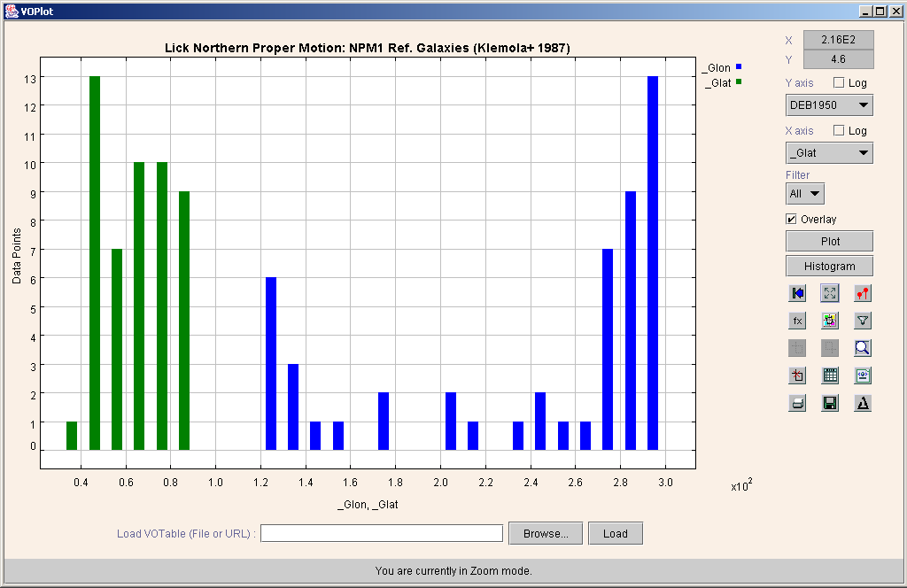Click the Zoom mode status bar message
The image size is (907, 588).
(x=453, y=570)
